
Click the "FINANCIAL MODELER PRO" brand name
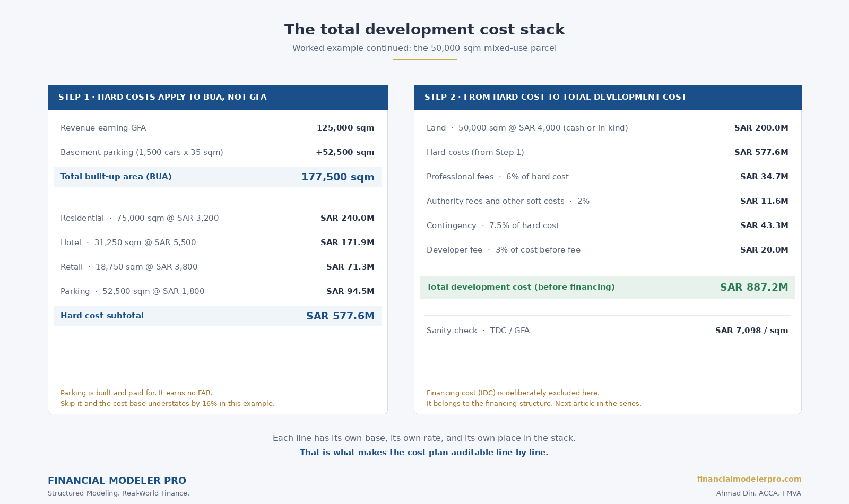[117, 481]
